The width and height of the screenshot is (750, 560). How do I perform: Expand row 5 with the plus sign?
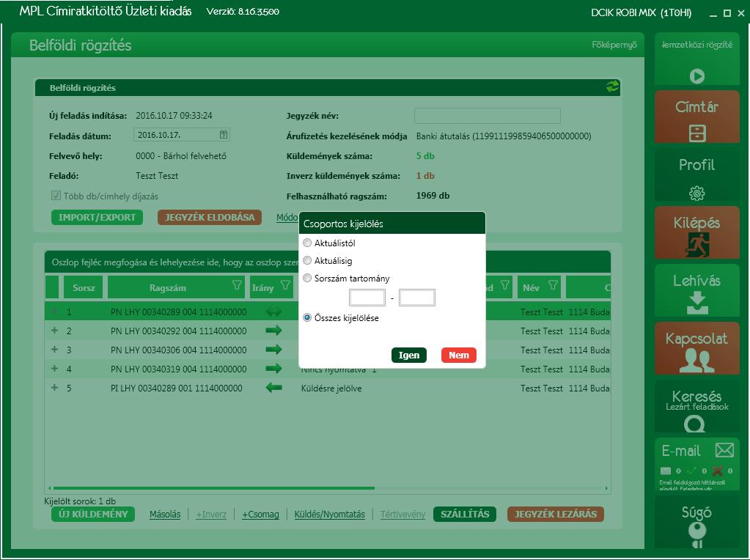[54, 388]
